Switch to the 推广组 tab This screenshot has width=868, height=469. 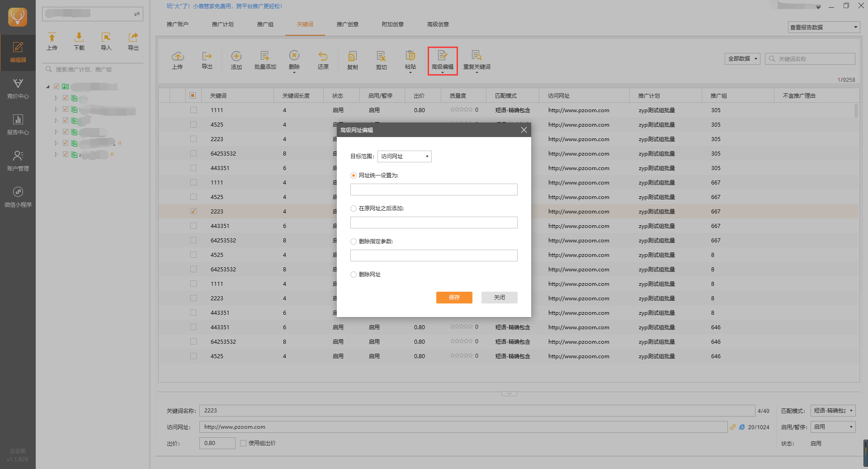point(265,24)
